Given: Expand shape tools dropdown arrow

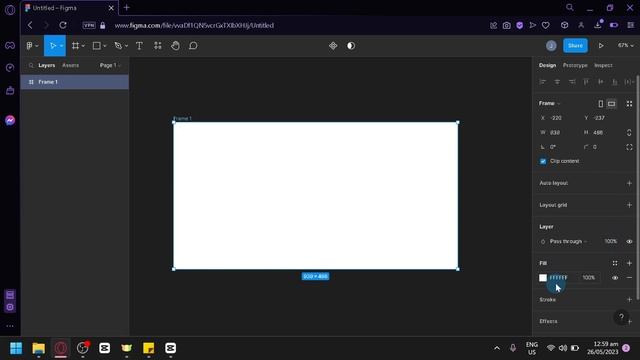Looking at the screenshot, I should pos(104,46).
